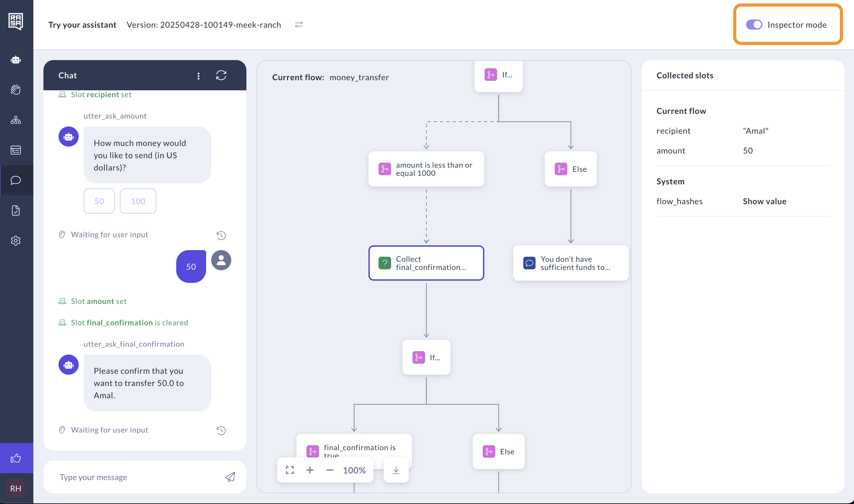Image resolution: width=854 pixels, height=504 pixels.
Task: Open the document checkmark sidebar icon
Action: 16,210
